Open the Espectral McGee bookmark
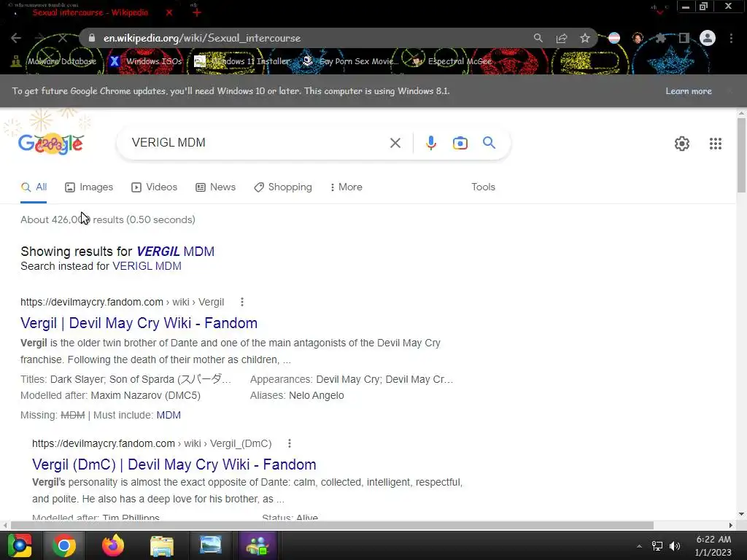Image resolution: width=747 pixels, height=560 pixels. (452, 61)
